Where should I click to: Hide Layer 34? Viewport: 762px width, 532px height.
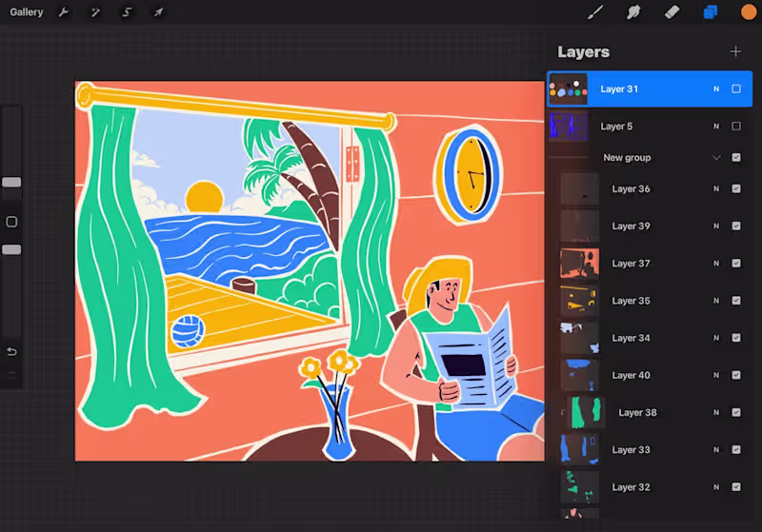point(736,337)
